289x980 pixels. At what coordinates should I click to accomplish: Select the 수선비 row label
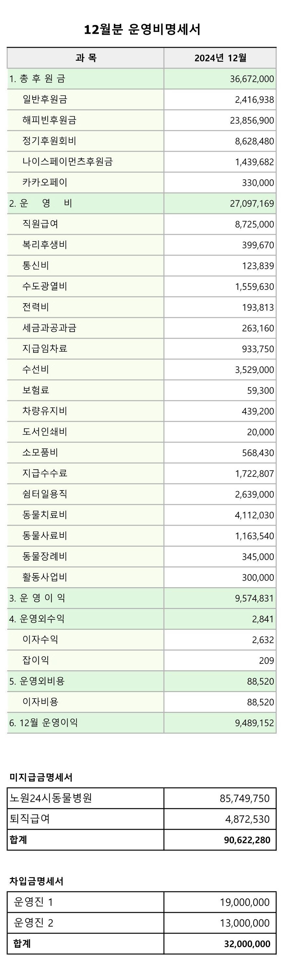pos(35,369)
